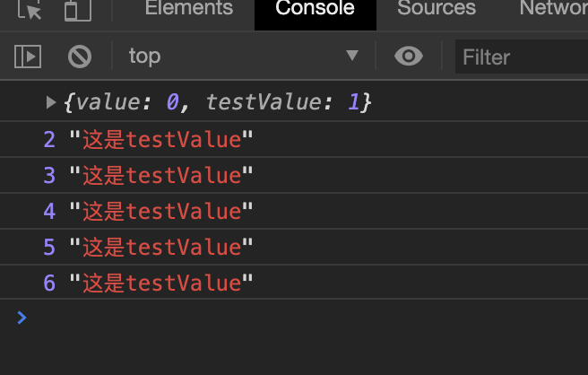
Task: Activate the inspect element picker icon
Action: coord(30,10)
